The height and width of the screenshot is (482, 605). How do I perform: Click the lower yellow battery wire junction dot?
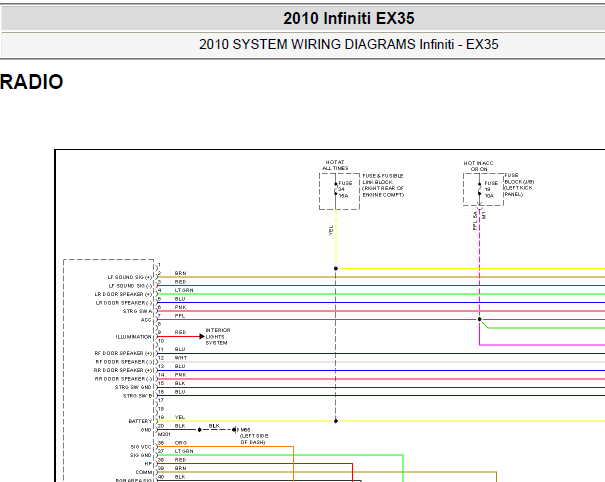pyautogui.click(x=336, y=421)
